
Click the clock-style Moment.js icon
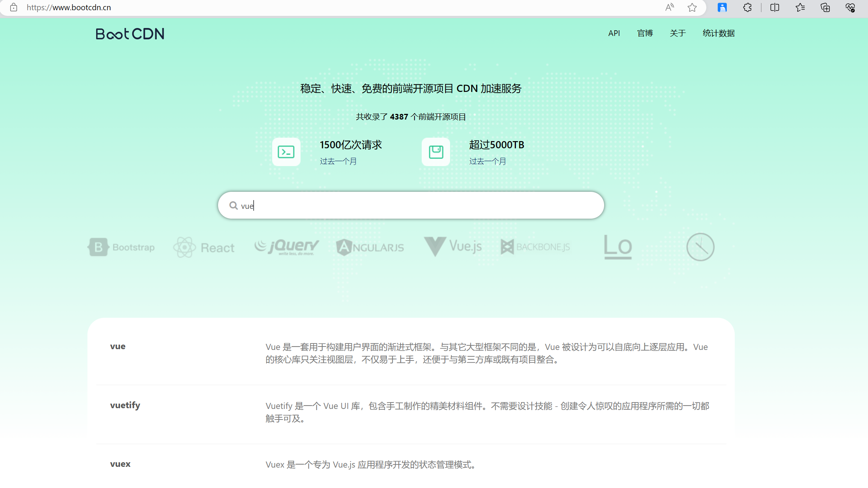pos(700,247)
